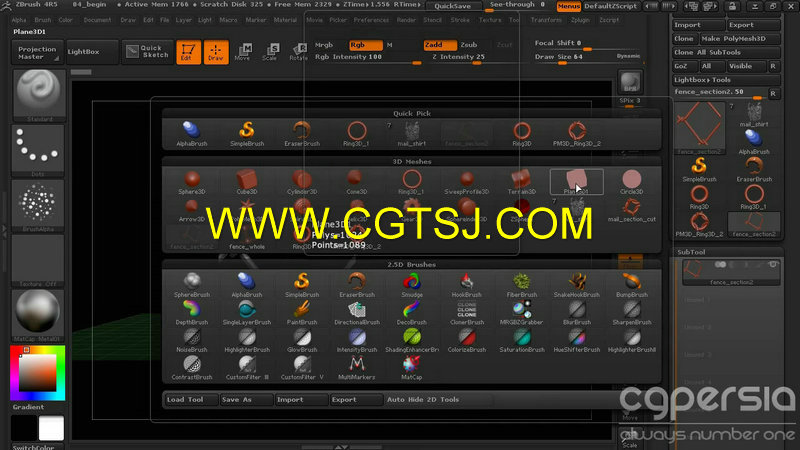Select DecoBrush
This screenshot has width=800, height=450.
412,313
